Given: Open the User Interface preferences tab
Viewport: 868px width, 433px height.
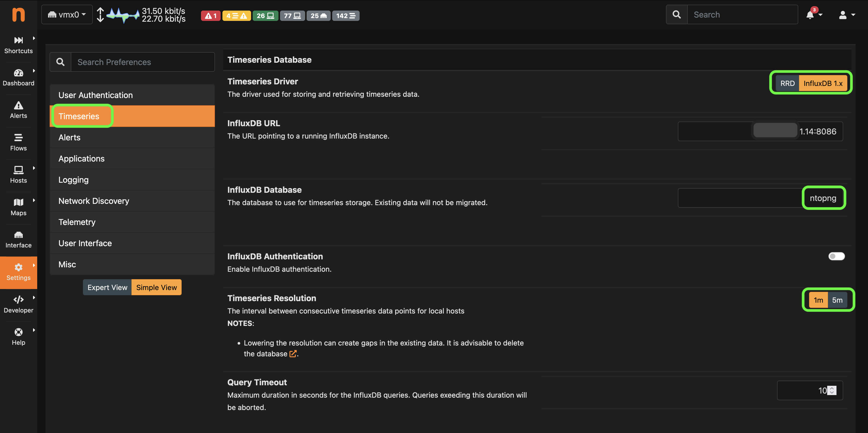Looking at the screenshot, I should pyautogui.click(x=132, y=243).
